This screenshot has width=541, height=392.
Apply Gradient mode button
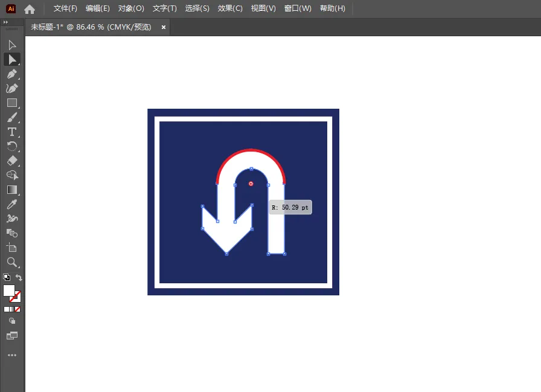click(12, 309)
